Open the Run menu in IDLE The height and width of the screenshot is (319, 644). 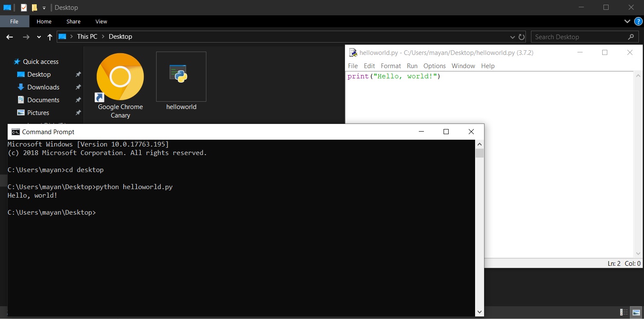click(x=412, y=66)
